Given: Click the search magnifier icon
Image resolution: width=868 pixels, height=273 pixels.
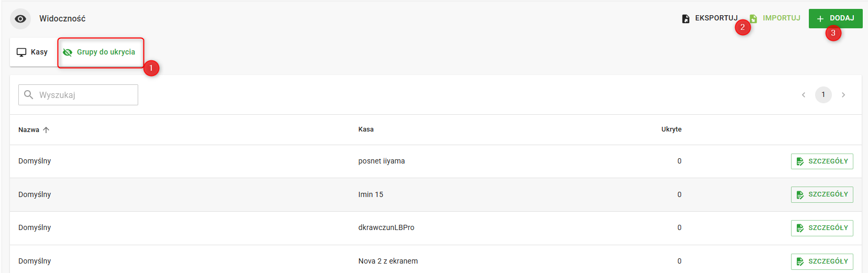Looking at the screenshot, I should point(29,95).
